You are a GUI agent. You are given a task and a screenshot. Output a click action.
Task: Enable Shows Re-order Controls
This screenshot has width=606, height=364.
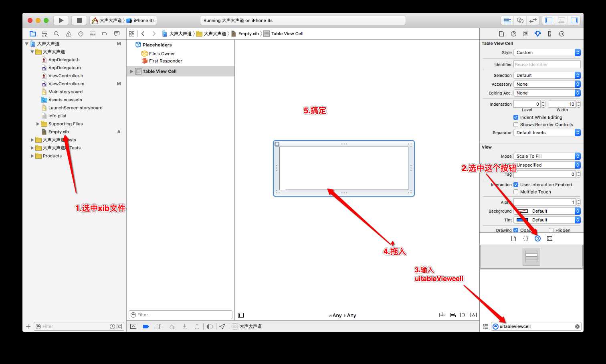coord(516,125)
